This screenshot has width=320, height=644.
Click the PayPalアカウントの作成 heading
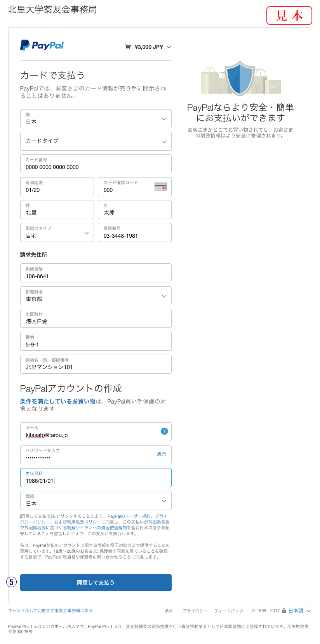[71, 388]
